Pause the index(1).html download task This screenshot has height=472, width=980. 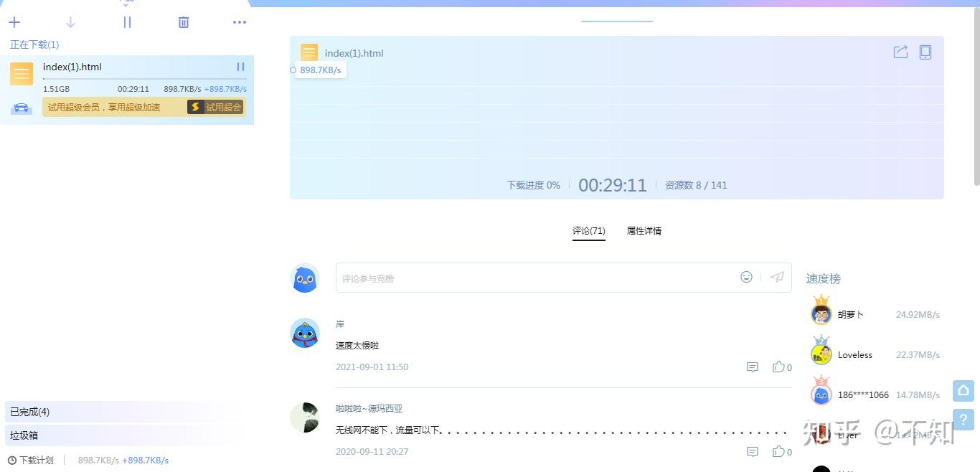(x=240, y=67)
